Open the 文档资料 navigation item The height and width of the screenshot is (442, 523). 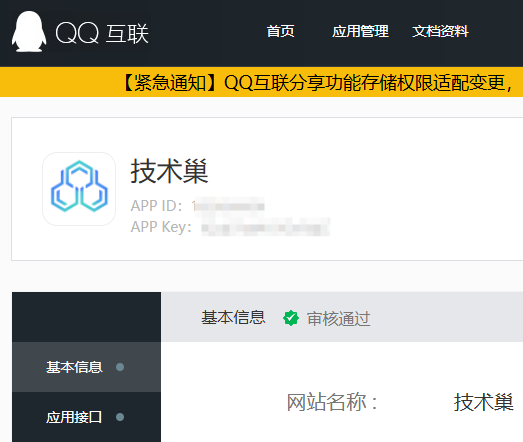click(440, 31)
